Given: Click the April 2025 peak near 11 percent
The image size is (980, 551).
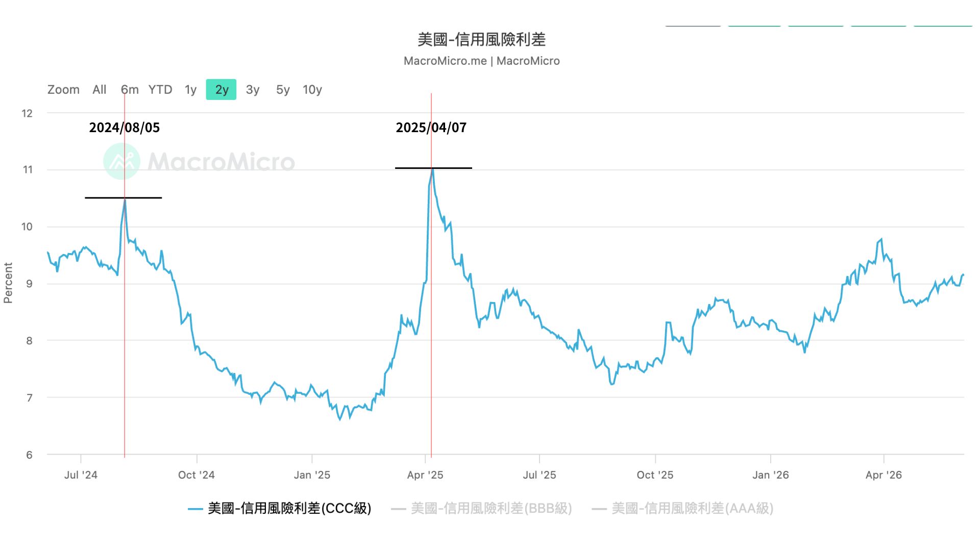Looking at the screenshot, I should (432, 168).
